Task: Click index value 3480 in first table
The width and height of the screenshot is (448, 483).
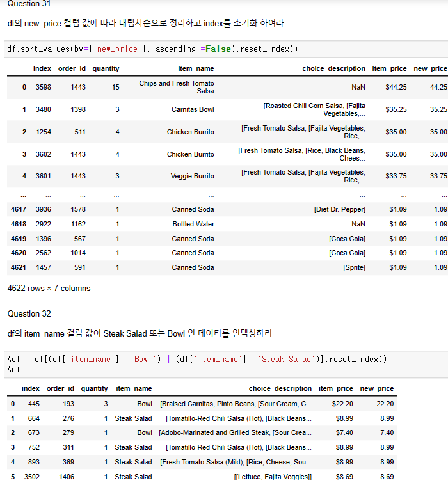Action: pos(43,109)
